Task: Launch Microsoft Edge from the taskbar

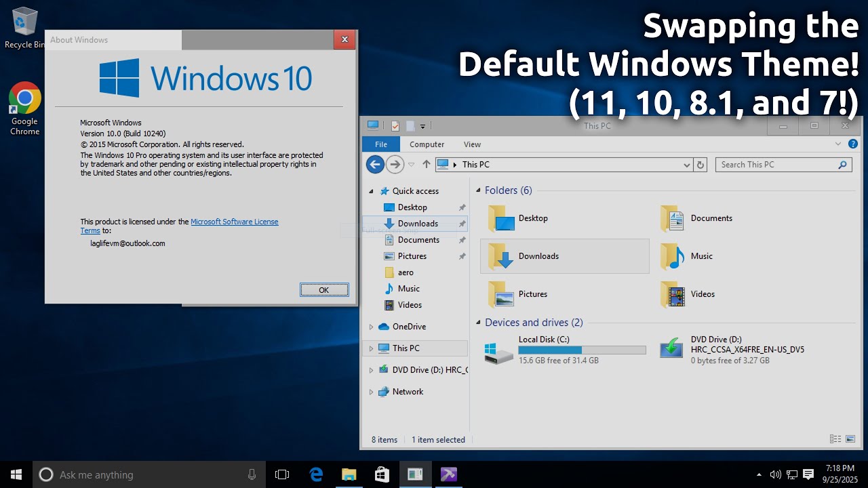Action: click(x=316, y=474)
